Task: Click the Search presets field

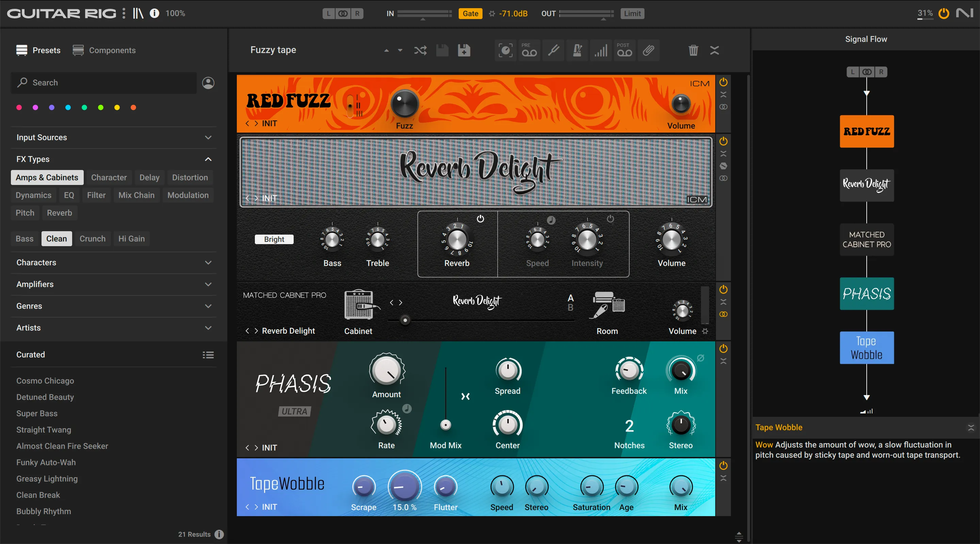Action: click(x=104, y=83)
